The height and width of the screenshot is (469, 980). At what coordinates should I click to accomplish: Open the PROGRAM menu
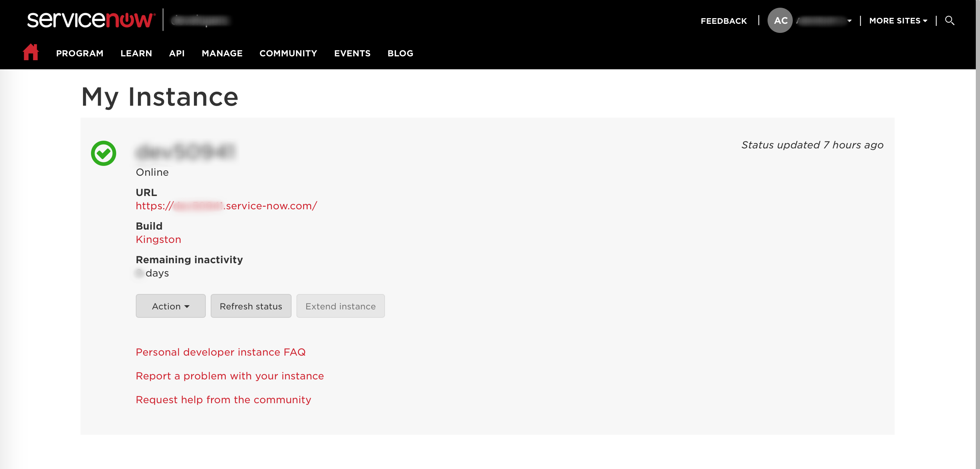tap(80, 53)
